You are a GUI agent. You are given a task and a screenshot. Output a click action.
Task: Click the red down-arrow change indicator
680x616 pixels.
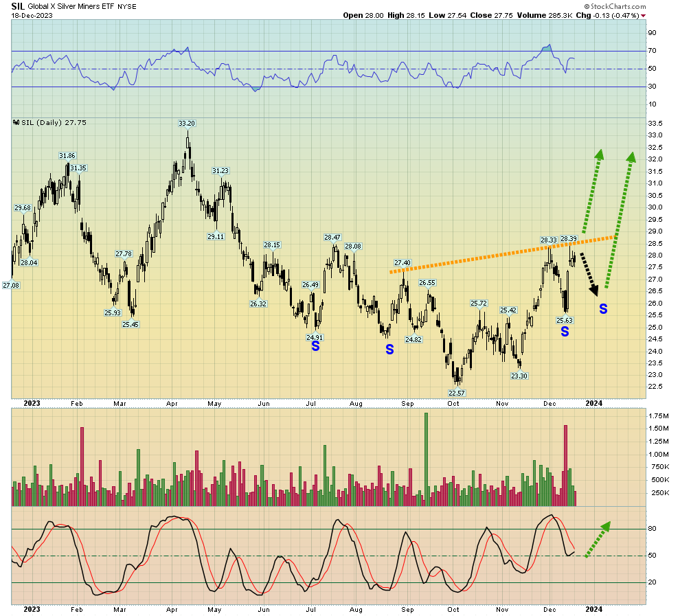[x=643, y=16]
